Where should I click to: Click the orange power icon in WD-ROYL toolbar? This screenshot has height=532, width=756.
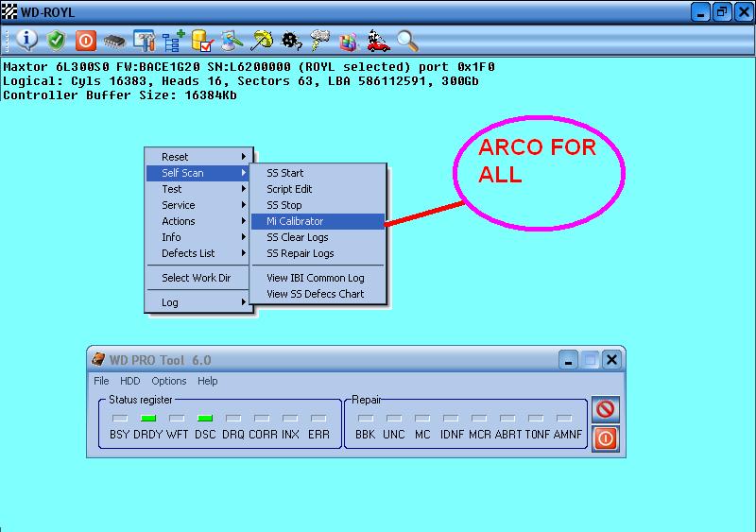pos(86,41)
